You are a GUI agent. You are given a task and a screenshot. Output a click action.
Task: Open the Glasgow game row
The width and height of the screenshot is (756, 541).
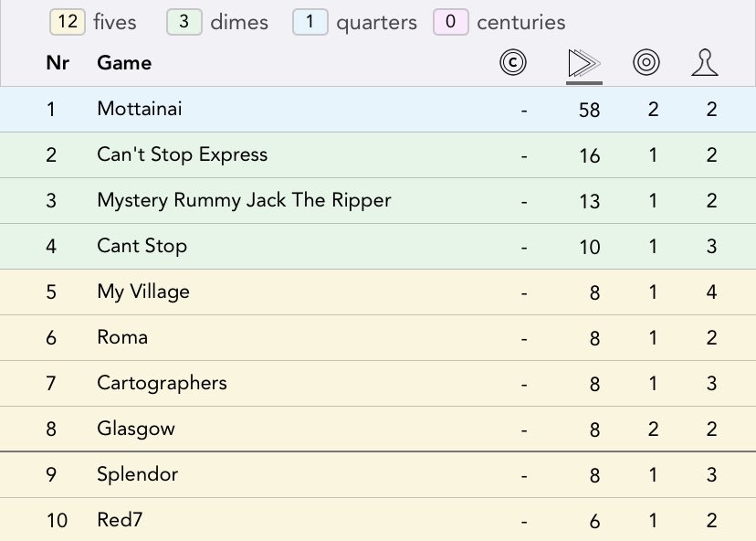pos(378,429)
